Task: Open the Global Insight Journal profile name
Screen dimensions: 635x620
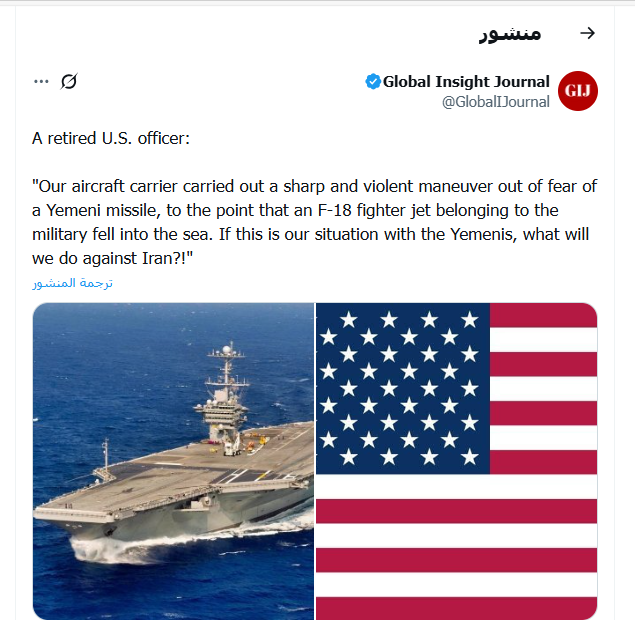Action: point(466,82)
